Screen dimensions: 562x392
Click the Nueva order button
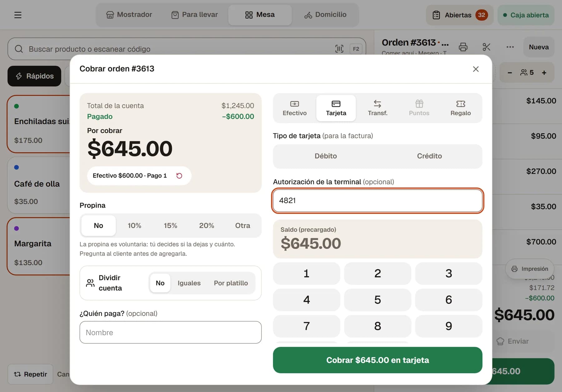coord(539,47)
